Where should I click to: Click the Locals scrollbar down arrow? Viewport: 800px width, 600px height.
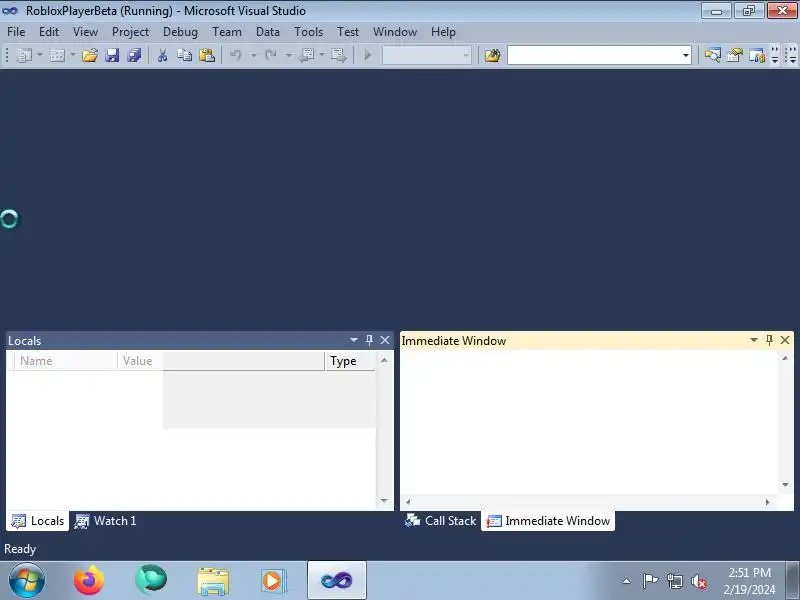tap(384, 501)
